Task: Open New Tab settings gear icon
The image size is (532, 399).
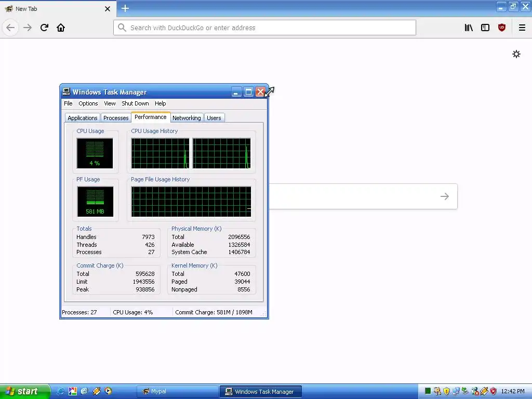Action: point(516,54)
